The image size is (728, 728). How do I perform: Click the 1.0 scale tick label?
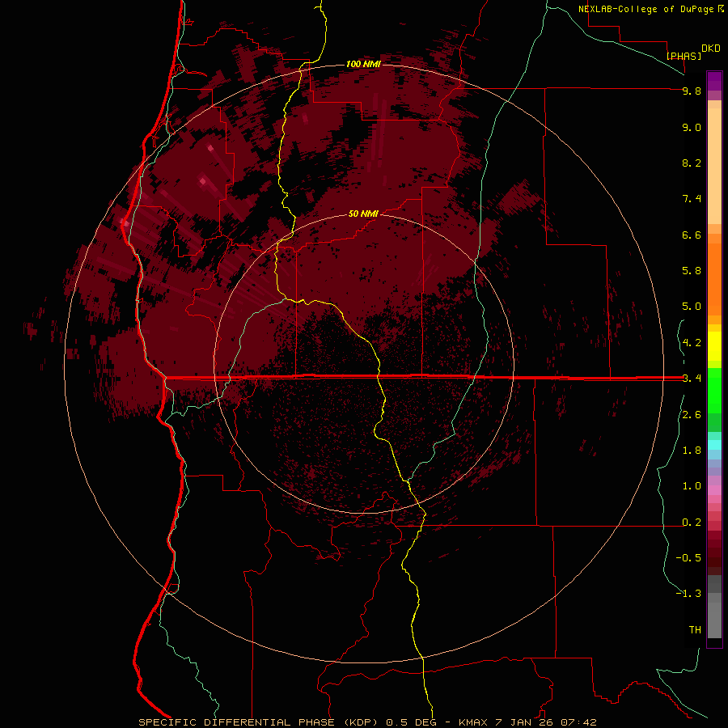(692, 486)
